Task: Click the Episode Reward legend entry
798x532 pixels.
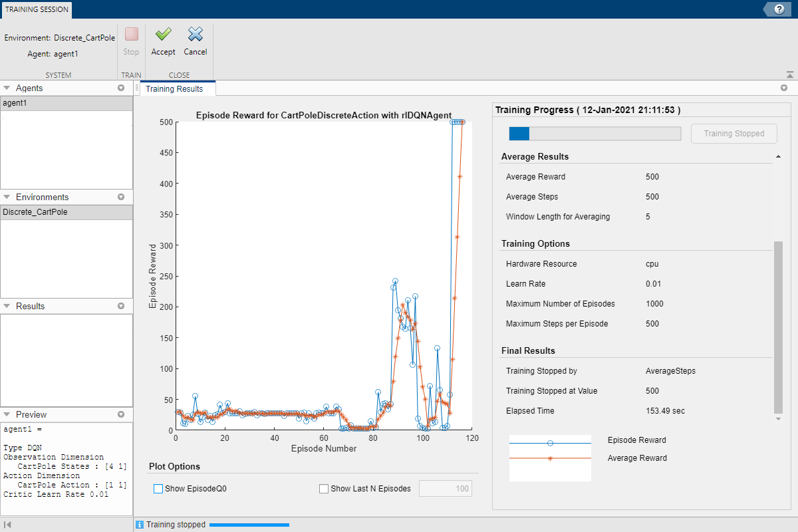Action: [636, 440]
